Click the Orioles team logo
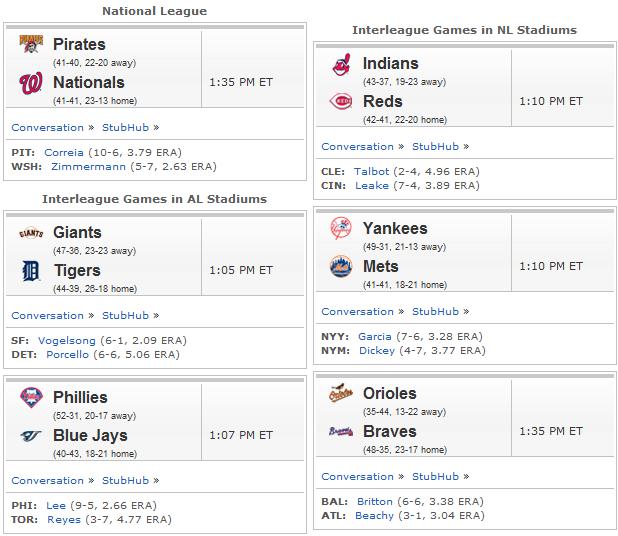 (341, 393)
